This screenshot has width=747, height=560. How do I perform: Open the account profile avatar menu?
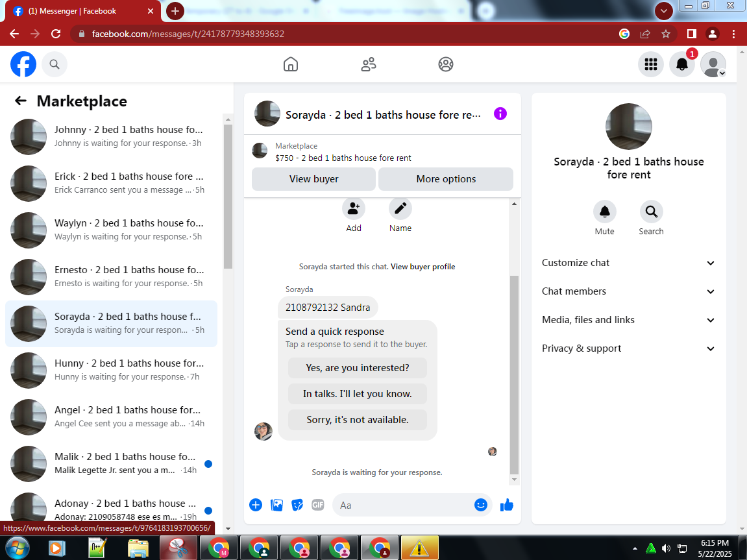[713, 64]
